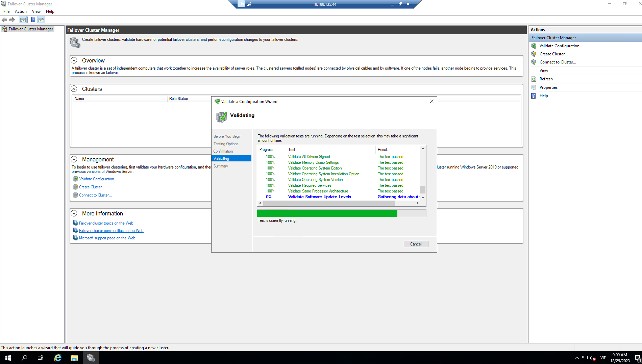Open the Action menu
Viewport: 642px width, 364px height.
(21, 11)
